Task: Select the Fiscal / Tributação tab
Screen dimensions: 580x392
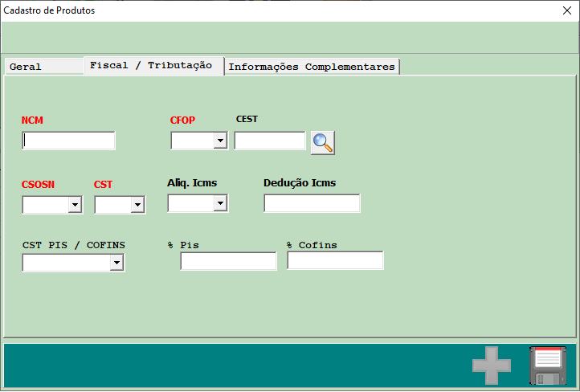Action: click(x=153, y=65)
